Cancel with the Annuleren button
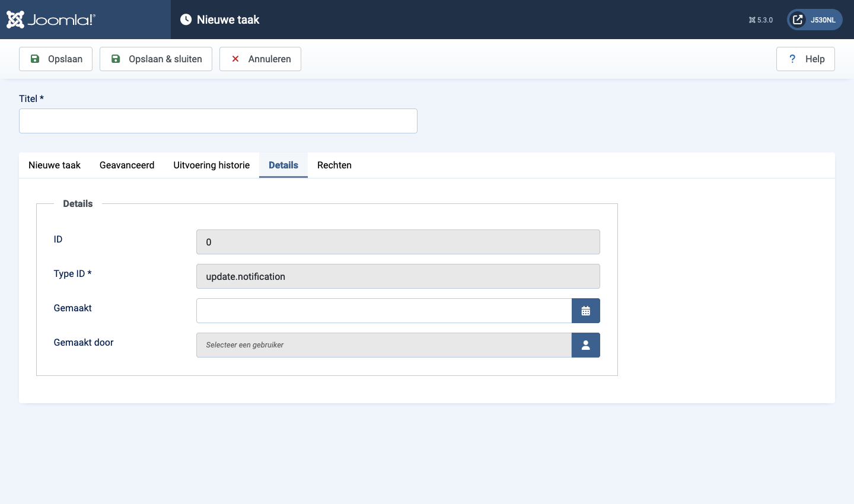Viewport: 854px width, 504px height. [260, 59]
